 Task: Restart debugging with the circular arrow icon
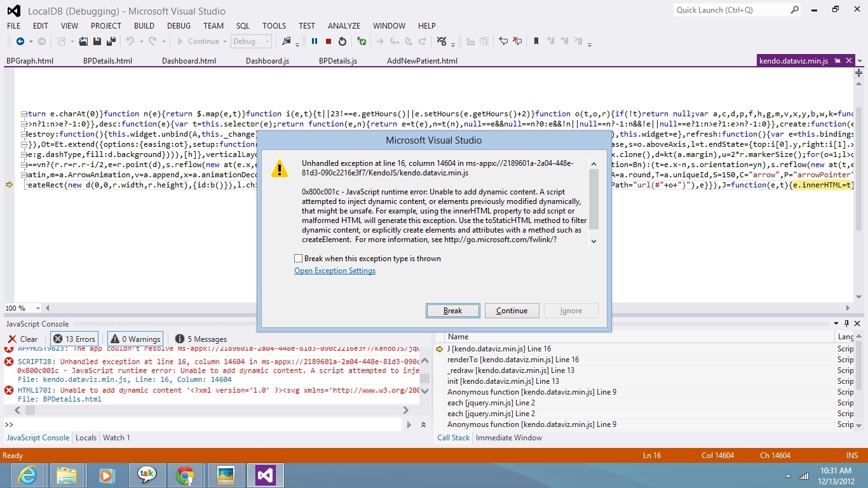click(x=342, y=41)
